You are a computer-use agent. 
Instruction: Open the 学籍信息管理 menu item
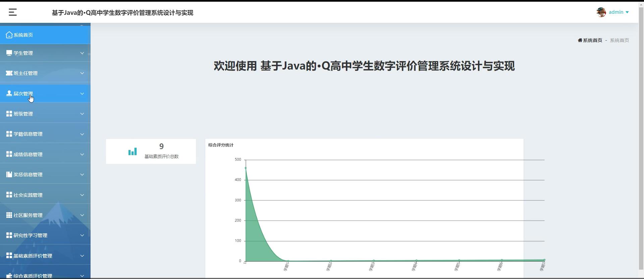tap(45, 134)
